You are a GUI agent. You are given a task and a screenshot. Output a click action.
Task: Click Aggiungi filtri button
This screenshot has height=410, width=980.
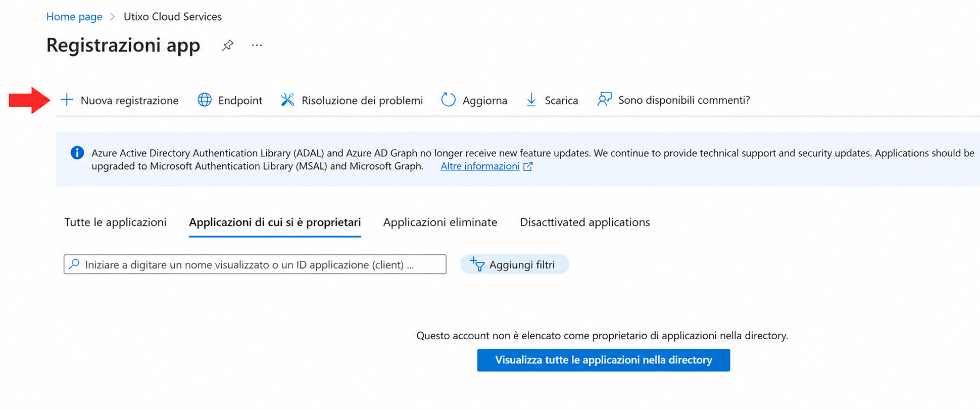pos(514,264)
